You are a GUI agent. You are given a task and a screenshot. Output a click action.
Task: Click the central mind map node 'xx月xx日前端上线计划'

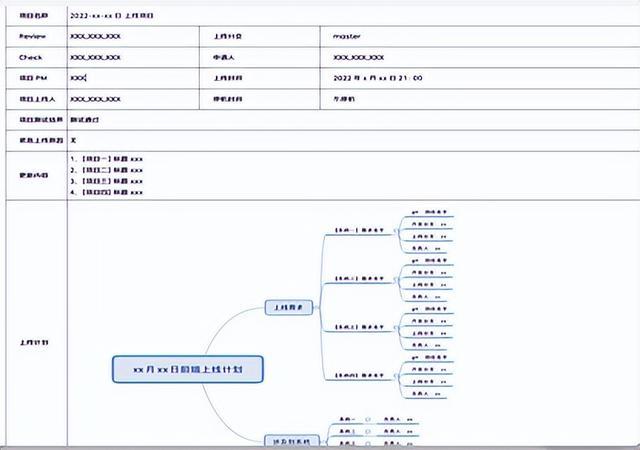coord(188,369)
